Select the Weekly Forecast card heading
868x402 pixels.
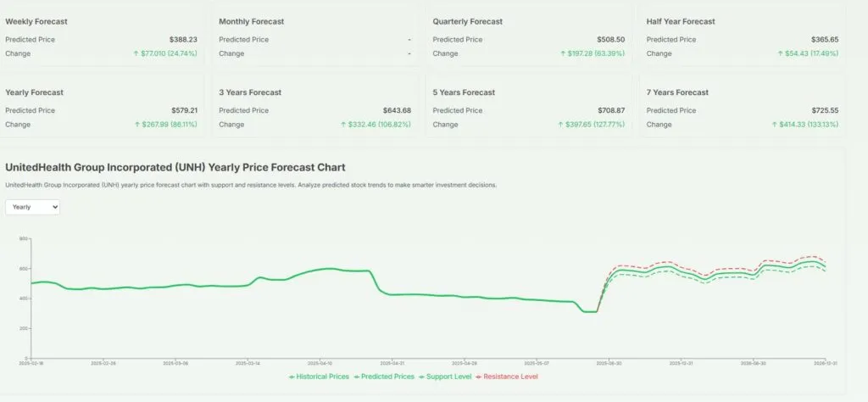click(36, 21)
